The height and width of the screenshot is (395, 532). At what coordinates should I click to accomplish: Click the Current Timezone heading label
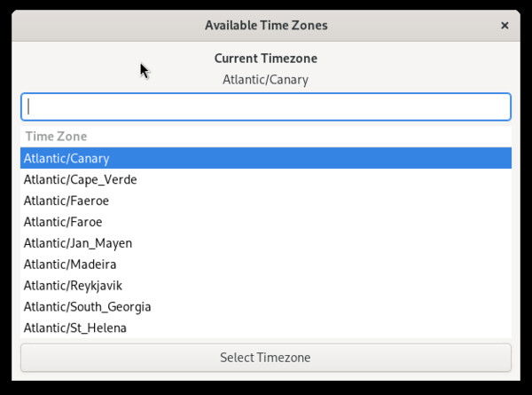[266, 59]
